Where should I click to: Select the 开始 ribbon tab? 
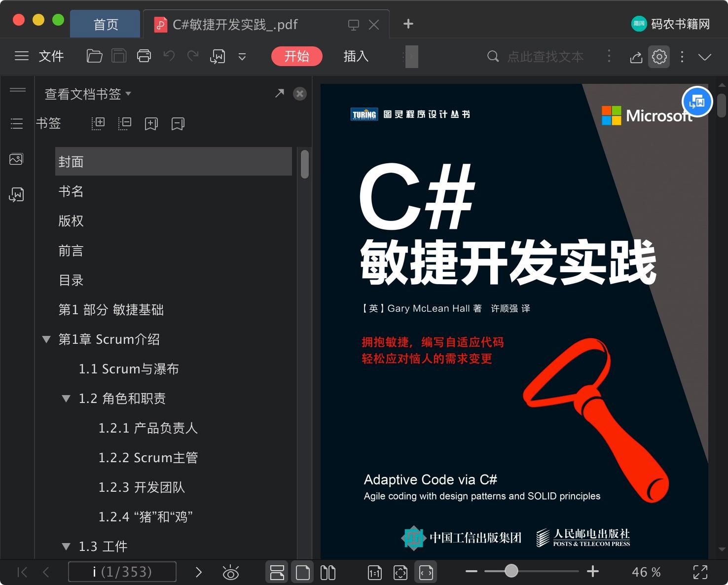pos(297,56)
